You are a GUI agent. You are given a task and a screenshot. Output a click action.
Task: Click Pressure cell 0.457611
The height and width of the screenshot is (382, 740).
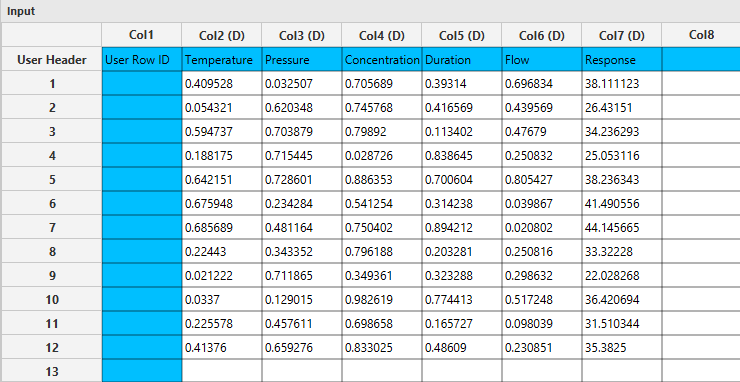[302, 323]
